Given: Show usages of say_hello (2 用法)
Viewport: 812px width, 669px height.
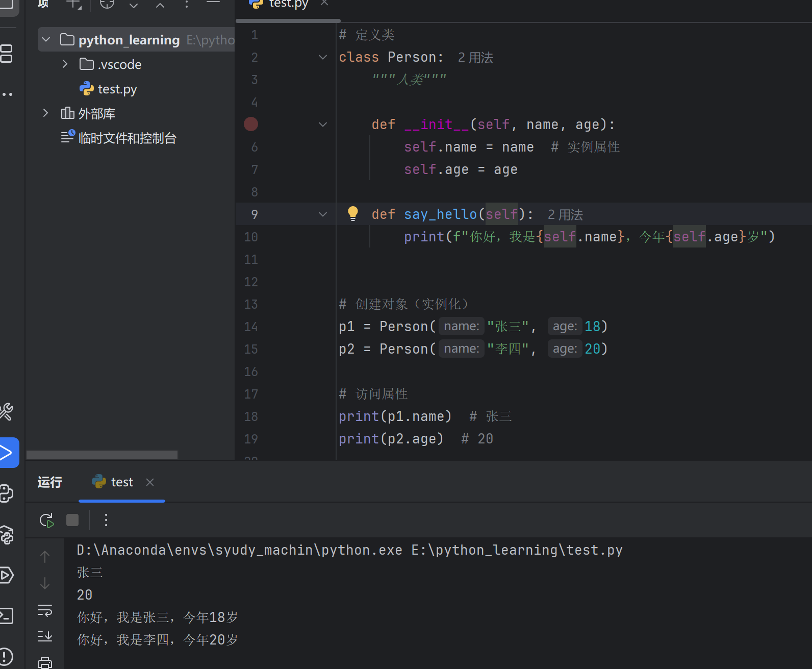Looking at the screenshot, I should pyautogui.click(x=565, y=215).
